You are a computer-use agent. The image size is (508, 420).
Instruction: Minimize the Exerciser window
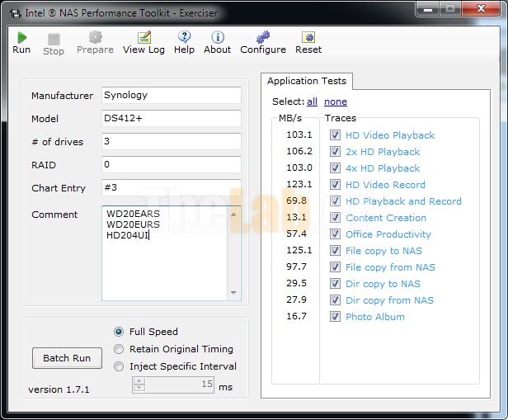tap(428, 9)
